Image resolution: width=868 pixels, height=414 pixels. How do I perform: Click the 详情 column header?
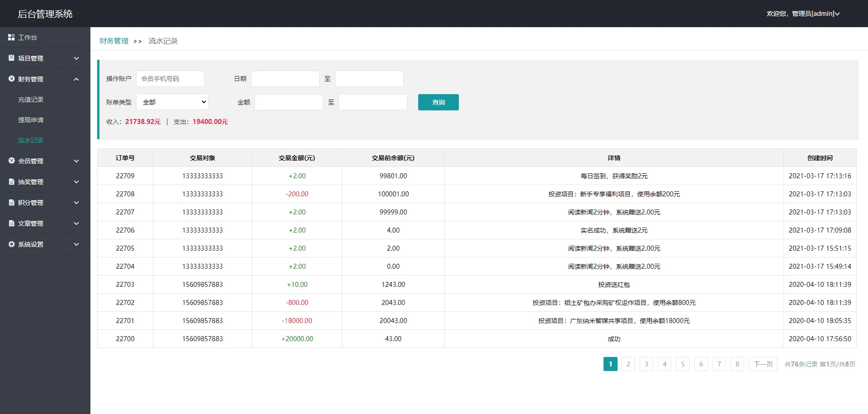coord(614,158)
